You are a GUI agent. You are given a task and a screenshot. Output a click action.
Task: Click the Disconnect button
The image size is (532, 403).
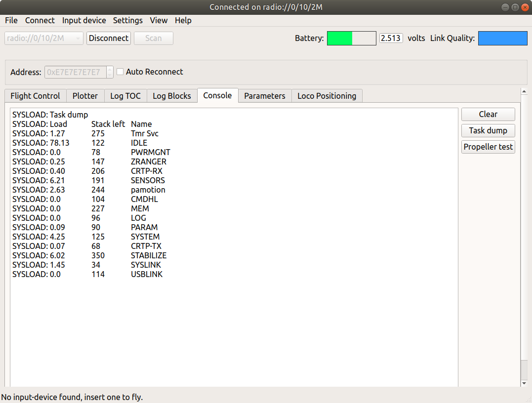click(109, 38)
